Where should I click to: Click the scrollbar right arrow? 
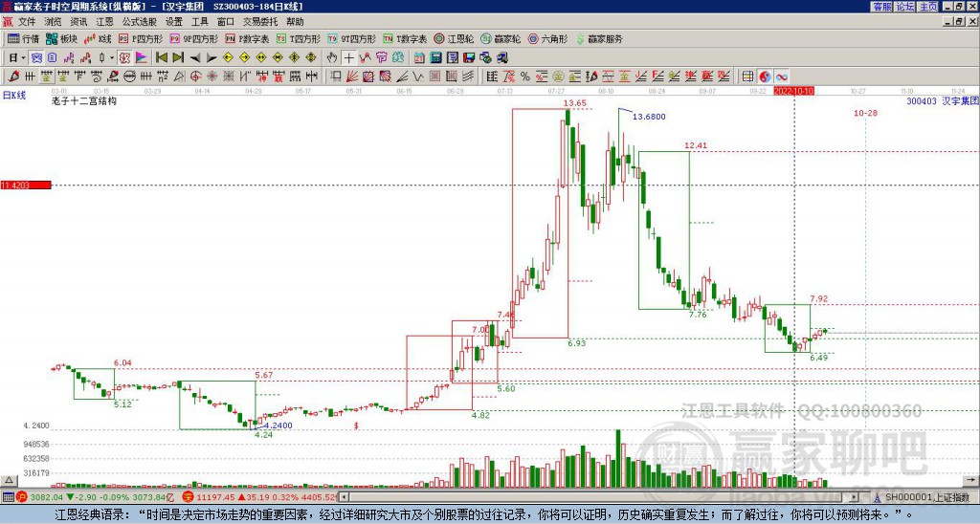coord(854,497)
